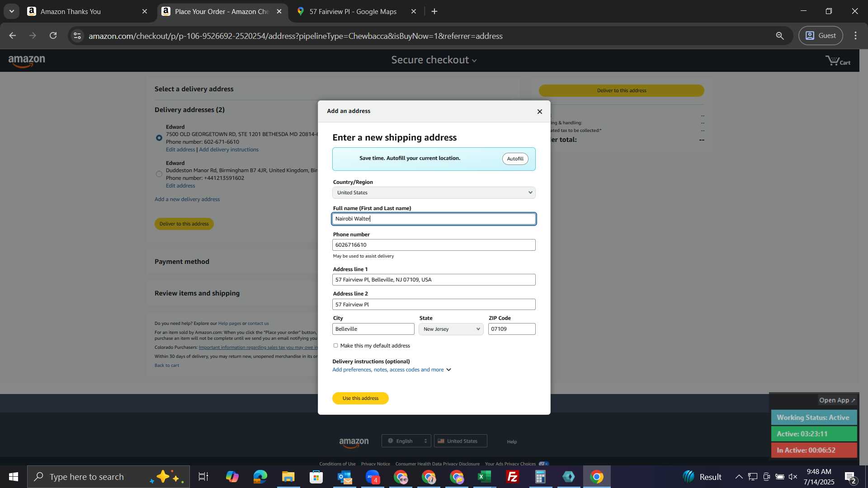Reload the page

point(53,36)
